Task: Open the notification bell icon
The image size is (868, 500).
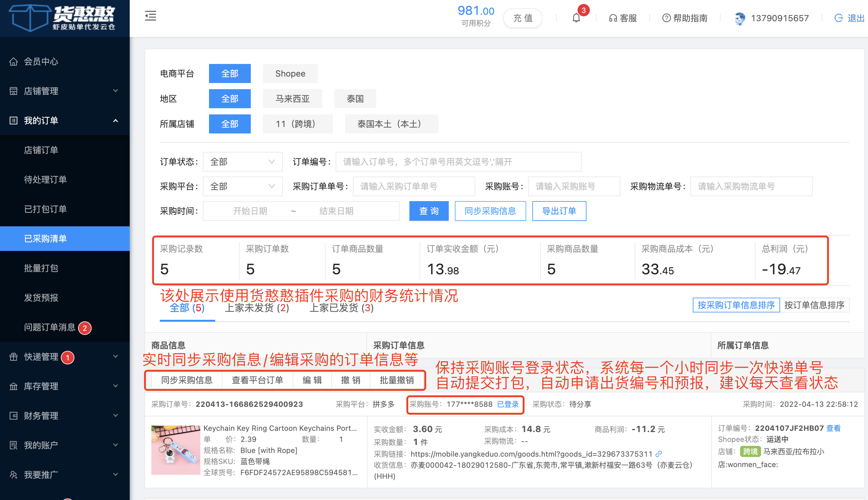Action: tap(576, 18)
